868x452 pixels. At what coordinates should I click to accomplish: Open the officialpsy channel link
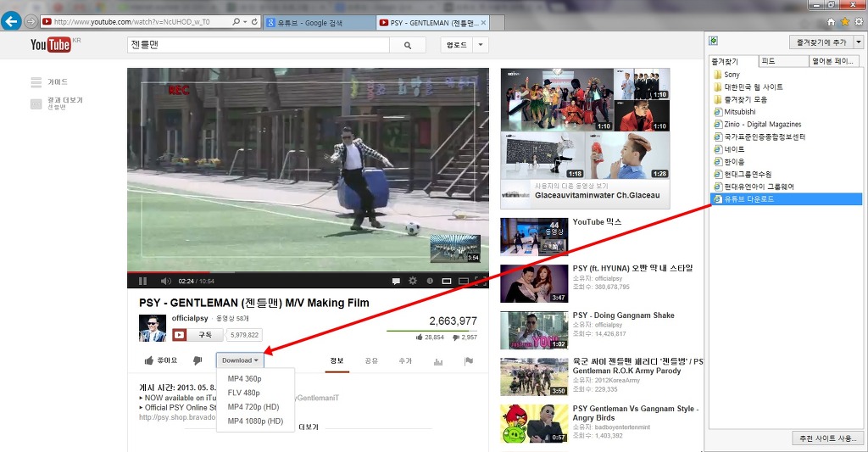coord(190,318)
